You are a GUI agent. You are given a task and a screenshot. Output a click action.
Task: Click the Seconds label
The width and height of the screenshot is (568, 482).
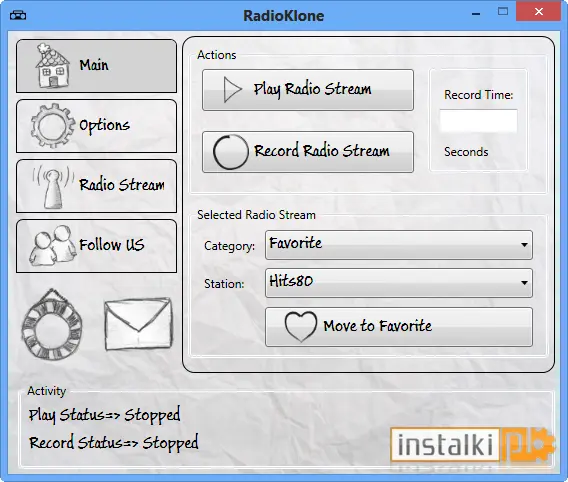[466, 152]
